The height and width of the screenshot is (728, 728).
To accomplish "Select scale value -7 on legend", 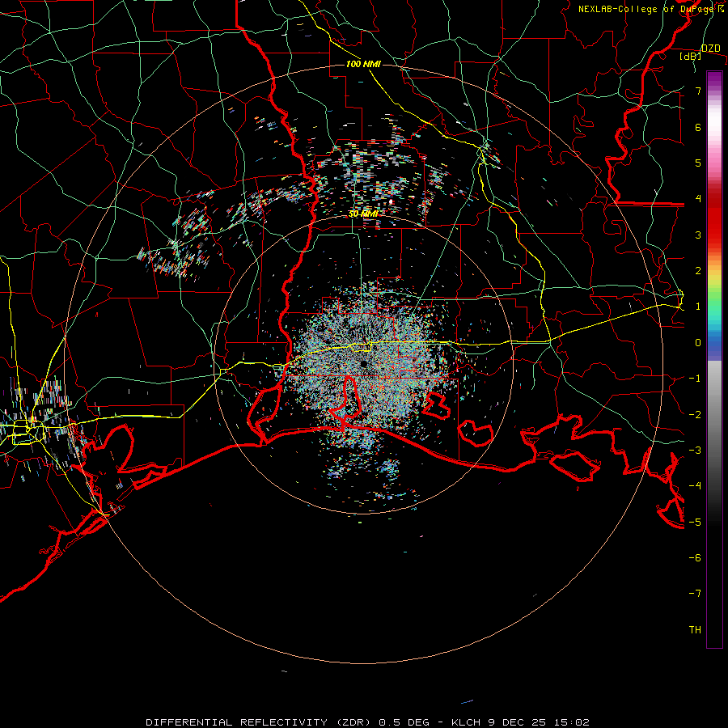I will (x=695, y=594).
